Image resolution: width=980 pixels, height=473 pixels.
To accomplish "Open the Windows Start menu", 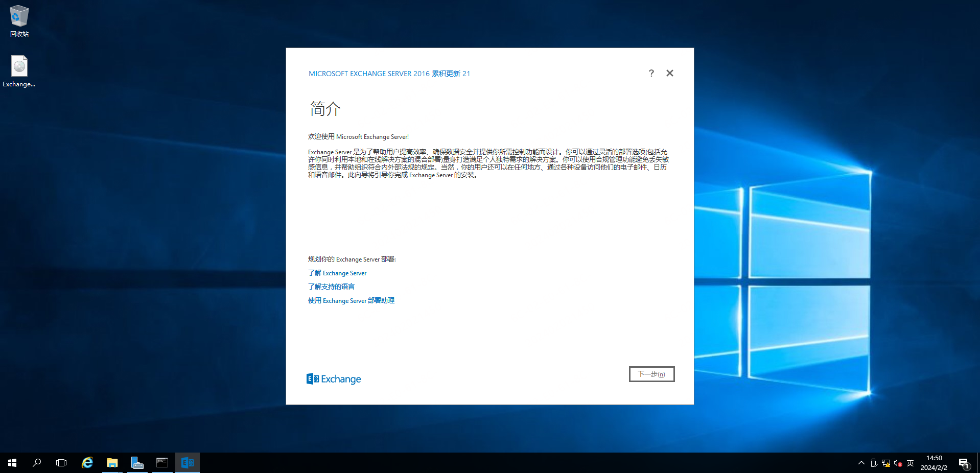I will [12, 463].
